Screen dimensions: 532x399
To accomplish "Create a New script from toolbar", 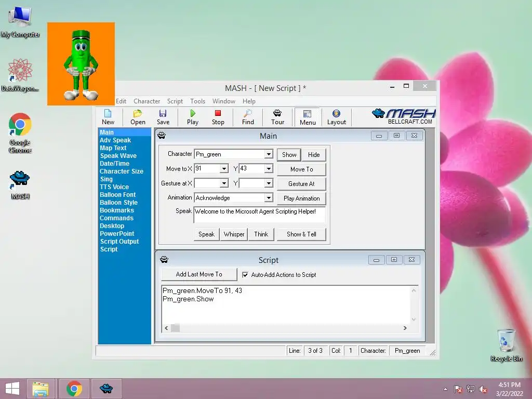I will [x=108, y=117].
